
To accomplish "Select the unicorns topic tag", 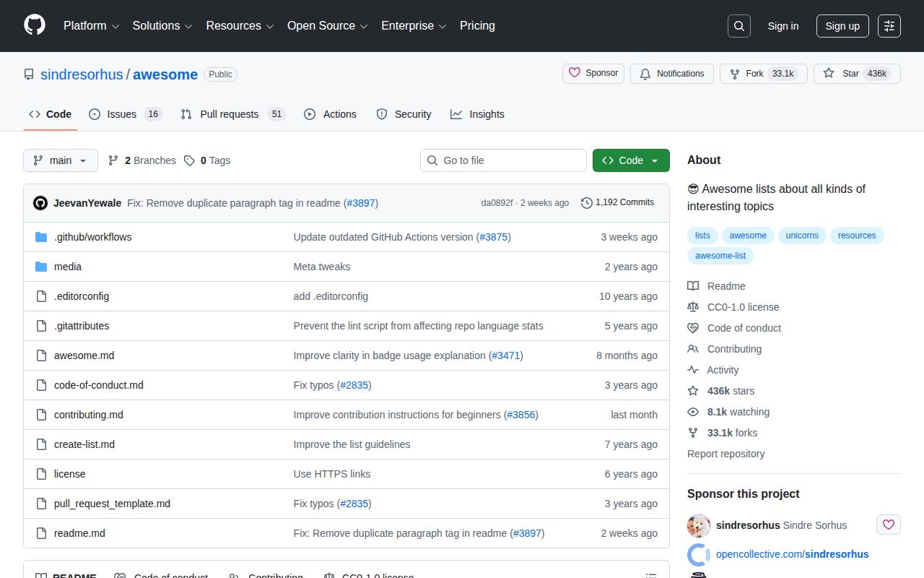I will pyautogui.click(x=802, y=236).
